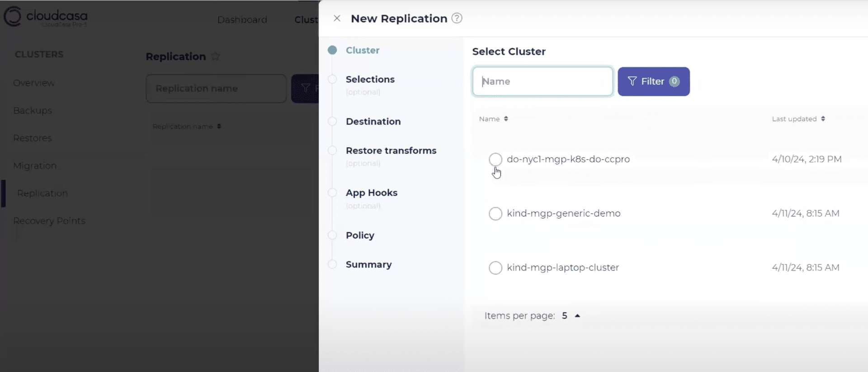
Task: Expand Items per page dropdown
Action: tap(571, 316)
